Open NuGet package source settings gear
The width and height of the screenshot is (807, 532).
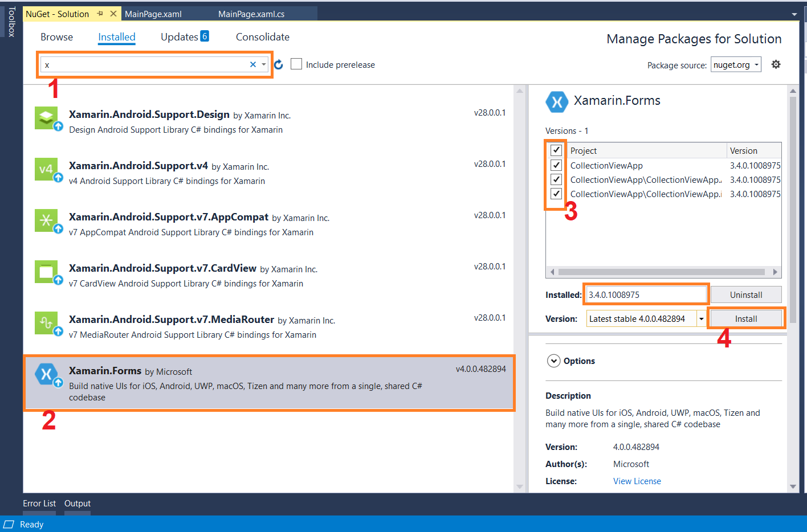776,64
